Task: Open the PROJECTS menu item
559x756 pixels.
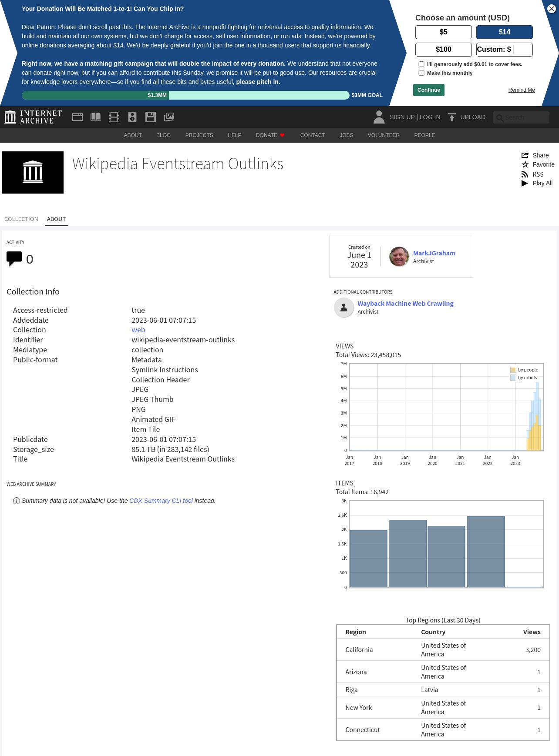Action: [199, 135]
